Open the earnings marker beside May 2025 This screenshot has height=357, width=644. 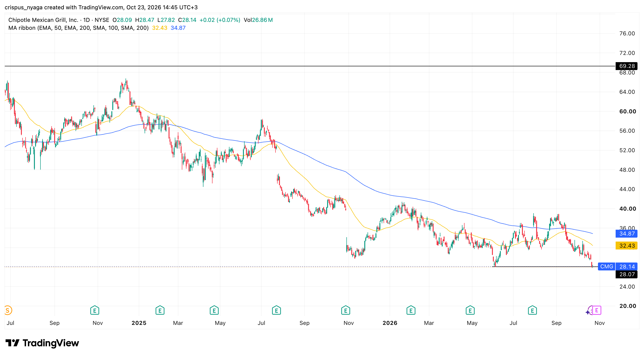214,310
